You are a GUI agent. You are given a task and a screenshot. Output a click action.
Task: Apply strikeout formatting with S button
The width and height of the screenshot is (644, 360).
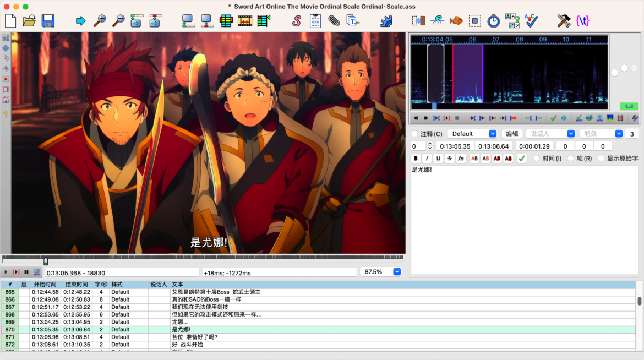(x=449, y=158)
